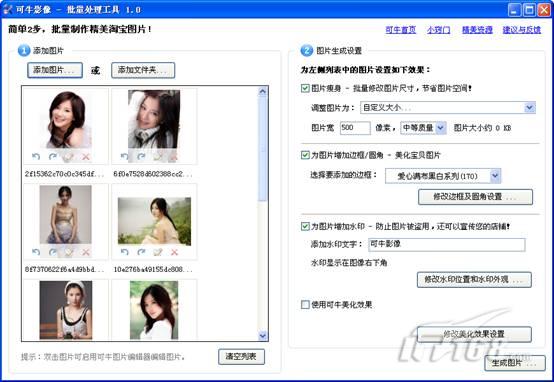Close the 可牛影像 window

(544, 10)
